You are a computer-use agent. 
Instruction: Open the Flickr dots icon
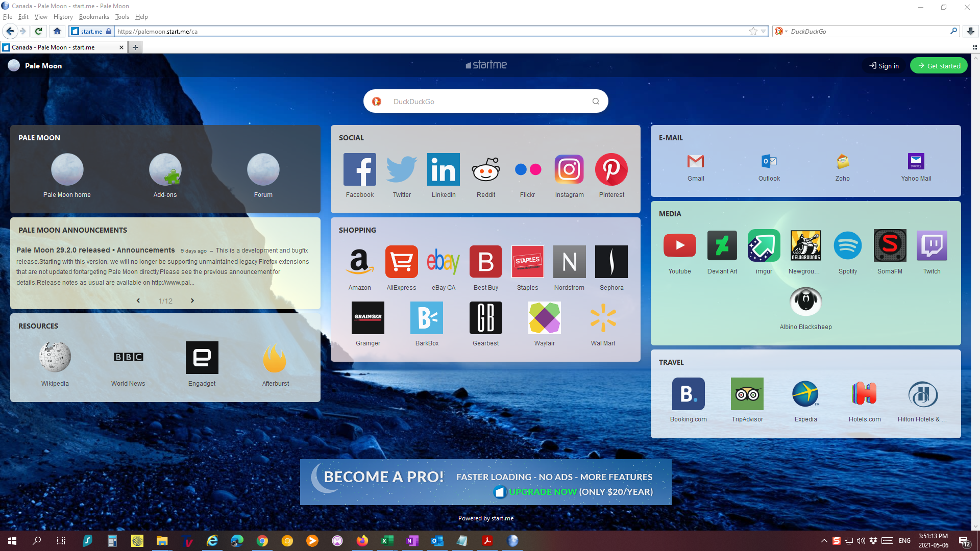pyautogui.click(x=528, y=169)
